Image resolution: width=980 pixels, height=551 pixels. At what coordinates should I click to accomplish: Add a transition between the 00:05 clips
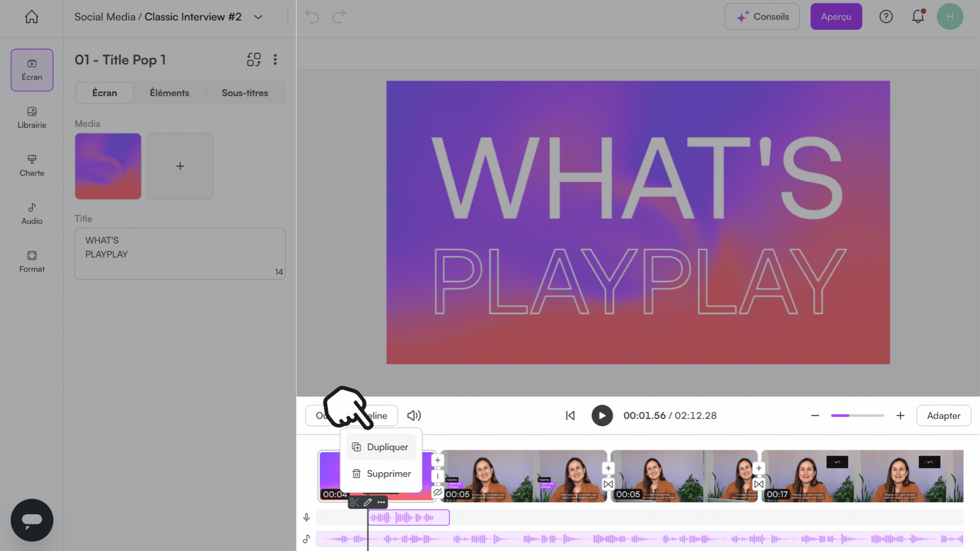608,484
